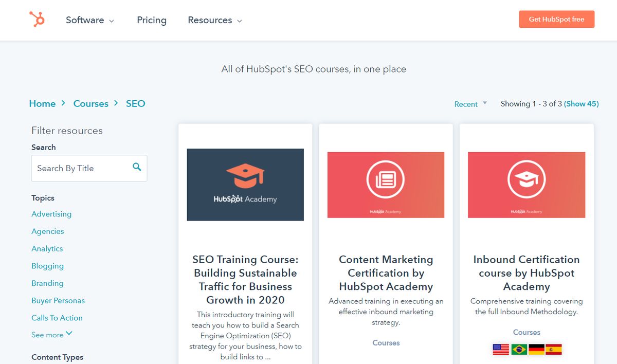Click the Showing 1 - 3 of 3 text
Viewport: 617px width, 364px height.
(x=531, y=104)
